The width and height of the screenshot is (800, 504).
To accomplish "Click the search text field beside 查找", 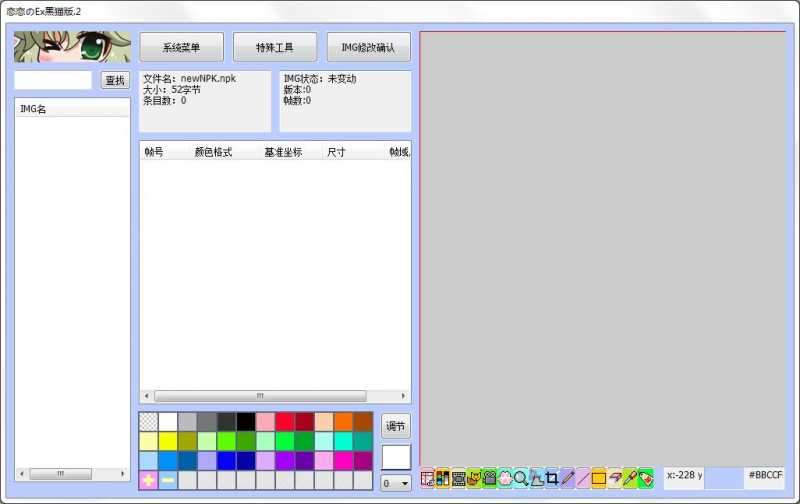I will click(53, 80).
